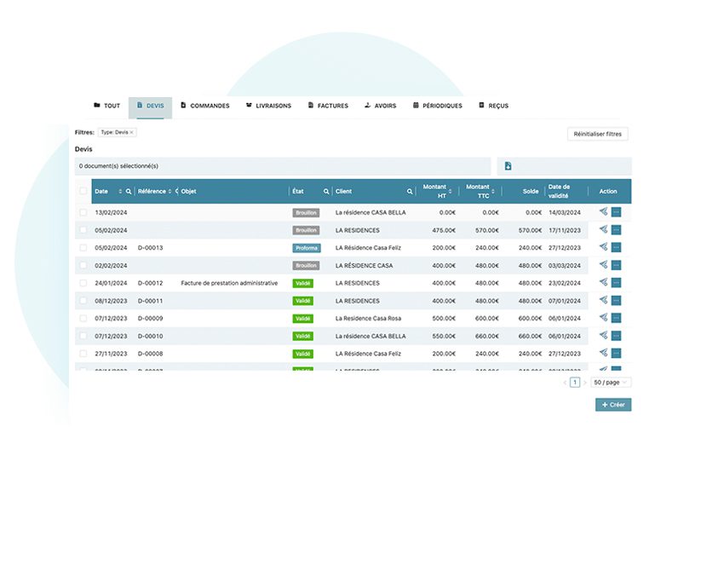The image size is (701, 588).
Task: Open search icon in Client column
Action: [x=410, y=192]
